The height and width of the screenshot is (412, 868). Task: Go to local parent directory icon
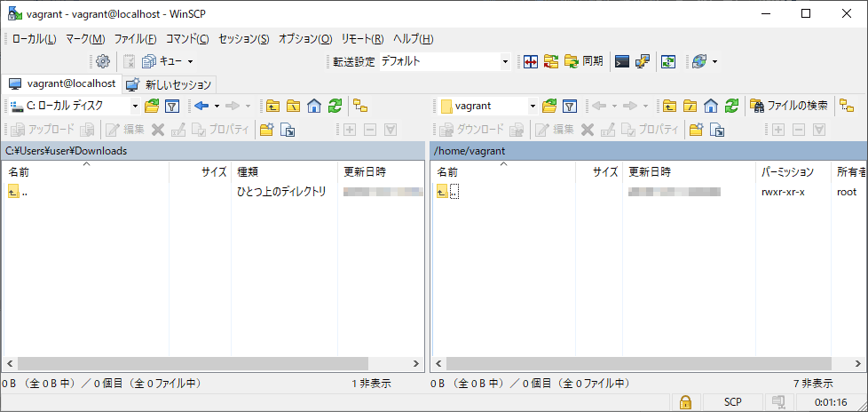click(x=272, y=105)
